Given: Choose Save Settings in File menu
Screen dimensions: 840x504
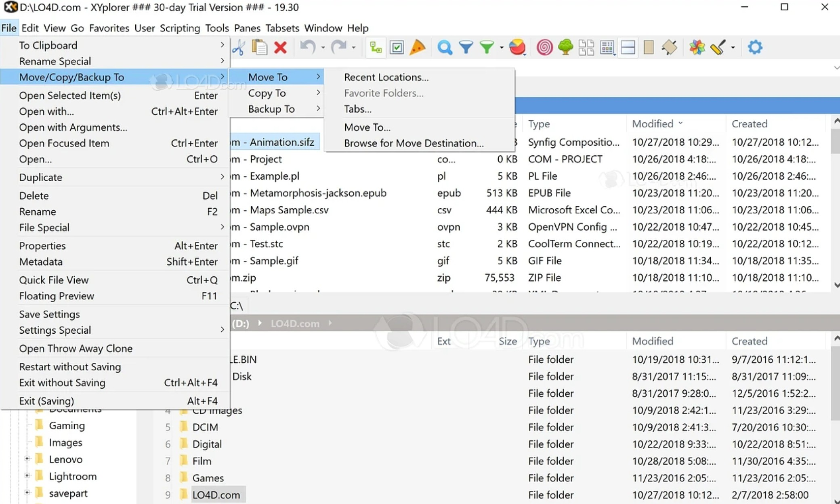Looking at the screenshot, I should 115,314.
